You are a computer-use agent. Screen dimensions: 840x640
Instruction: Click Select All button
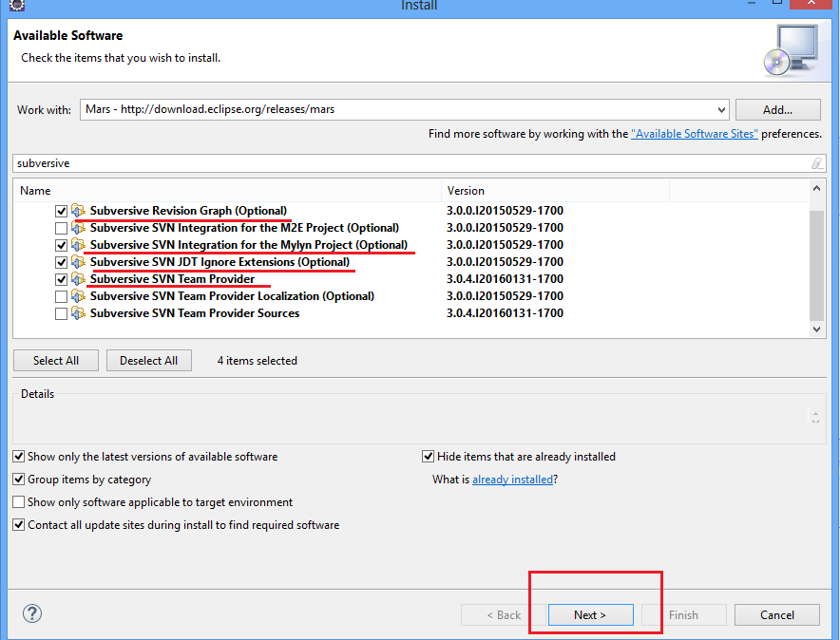coord(56,361)
